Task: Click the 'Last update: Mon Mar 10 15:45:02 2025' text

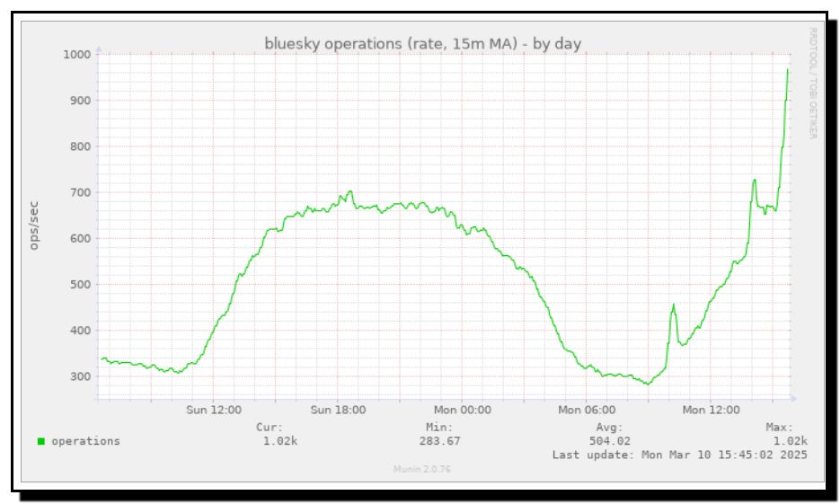Action: (x=680, y=455)
